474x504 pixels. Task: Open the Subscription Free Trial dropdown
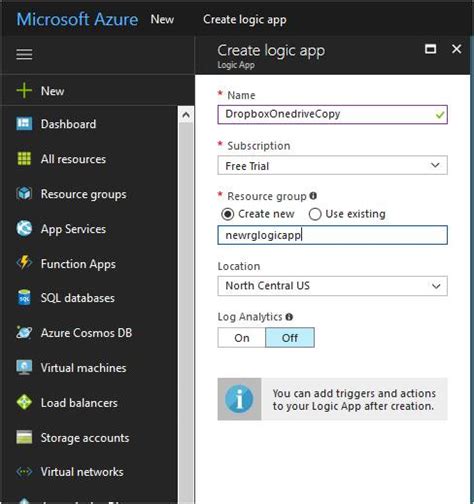click(x=332, y=165)
